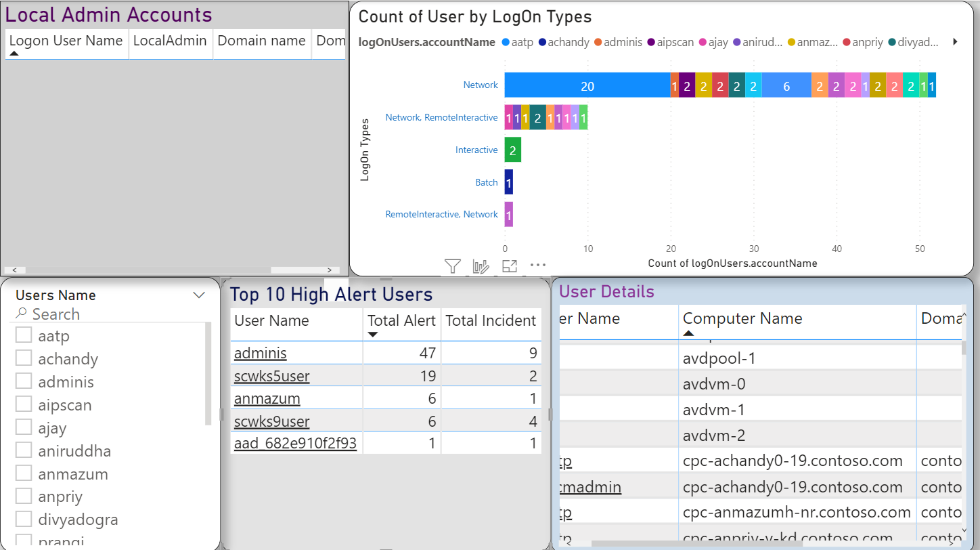Sort Top 10 table by User Name header
This screenshot has width=980, height=550.
click(271, 320)
